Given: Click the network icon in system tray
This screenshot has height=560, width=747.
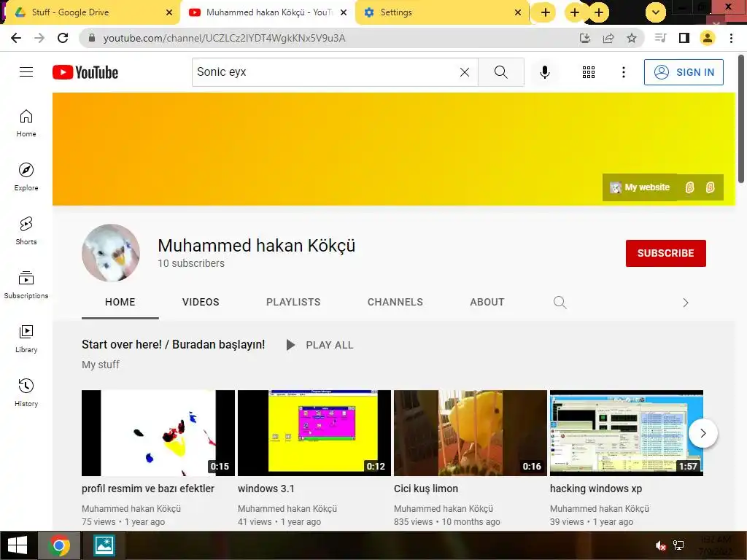Looking at the screenshot, I should (678, 545).
